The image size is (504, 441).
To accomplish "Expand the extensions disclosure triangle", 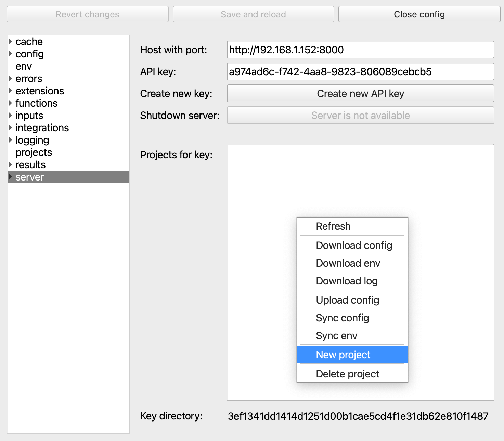I will (11, 91).
